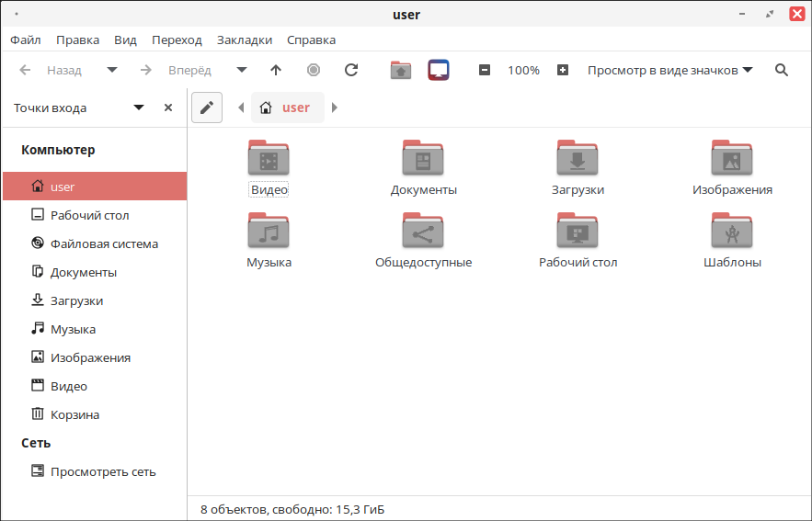Reset zoom by clicking 100%
This screenshot has width=812, height=521.
[x=523, y=71]
